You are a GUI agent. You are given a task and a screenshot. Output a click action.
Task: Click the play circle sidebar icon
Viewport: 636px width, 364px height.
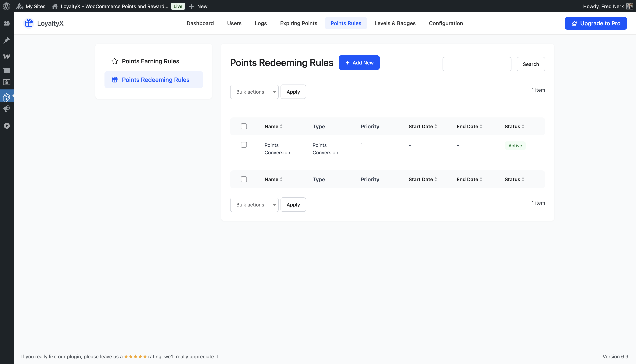6,126
